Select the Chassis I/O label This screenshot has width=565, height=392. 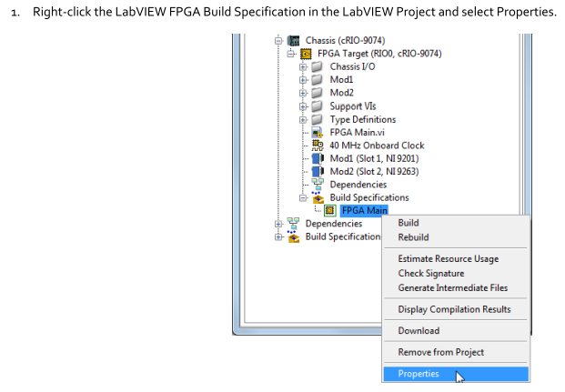click(352, 66)
